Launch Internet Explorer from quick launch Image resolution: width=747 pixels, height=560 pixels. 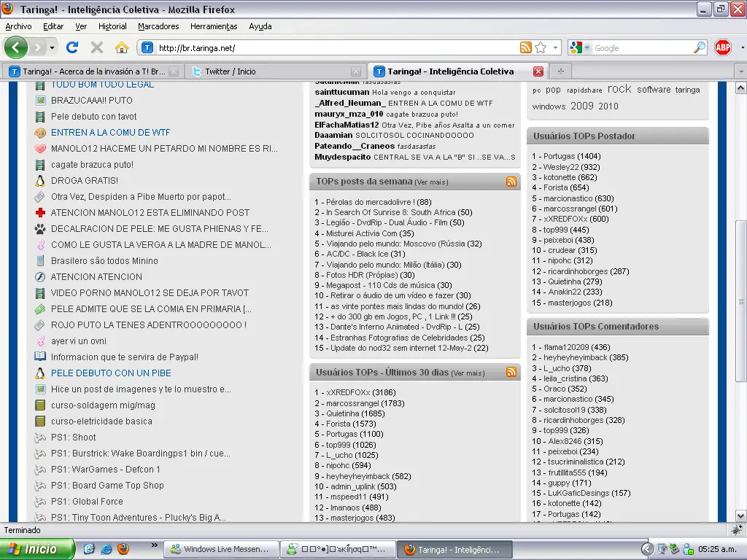(106, 549)
